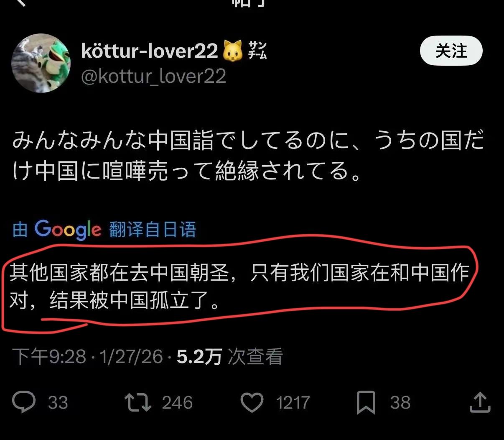The width and height of the screenshot is (504, 440).
Task: Open the reply comment bubble icon
Action: click(24, 402)
